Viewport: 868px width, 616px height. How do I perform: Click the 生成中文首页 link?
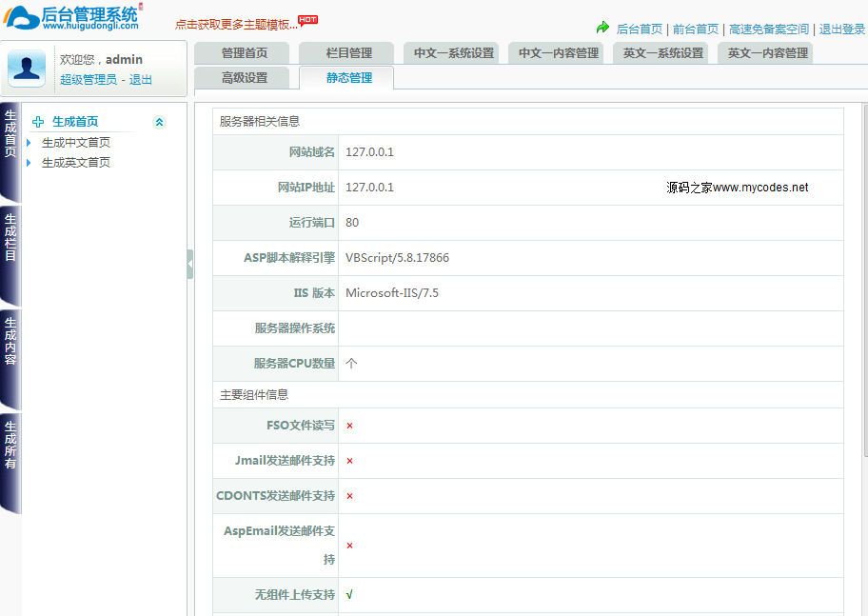(x=76, y=143)
